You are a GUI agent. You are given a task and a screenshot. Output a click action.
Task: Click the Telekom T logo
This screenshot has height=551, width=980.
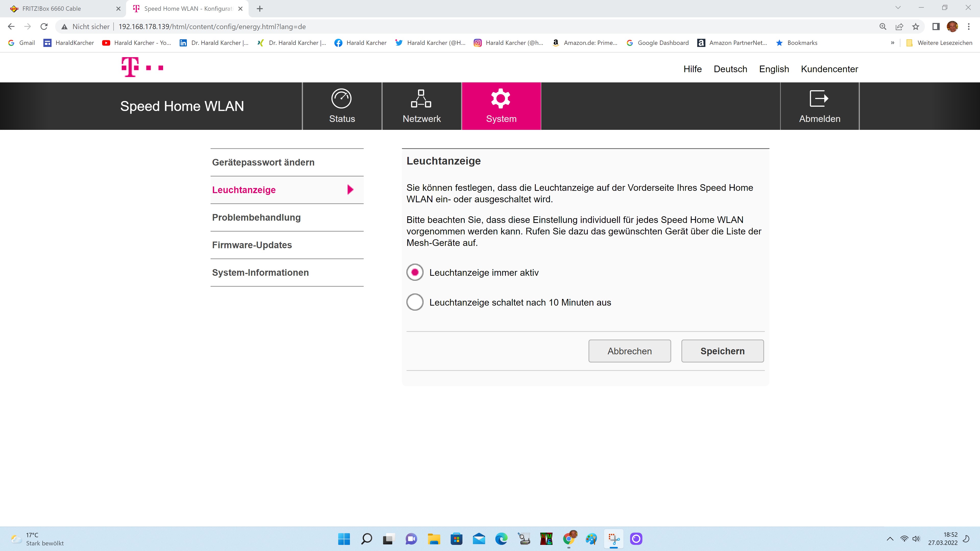tap(130, 67)
